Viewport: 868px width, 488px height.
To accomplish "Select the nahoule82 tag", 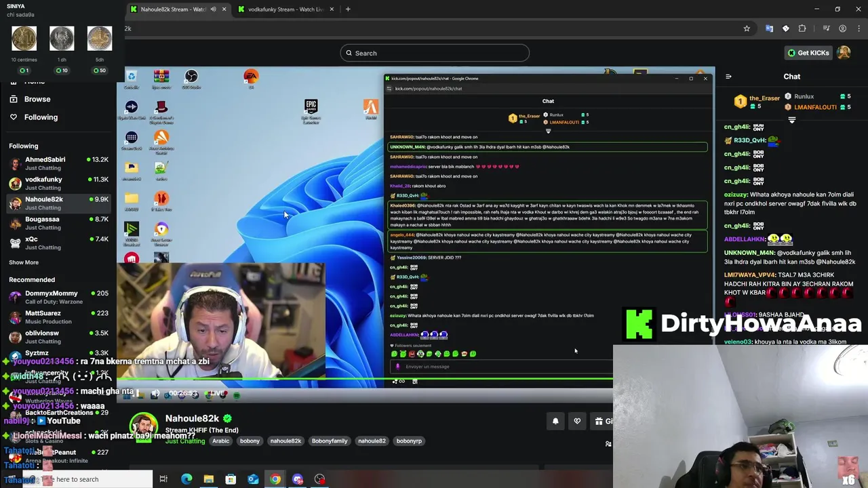I will [x=372, y=441].
